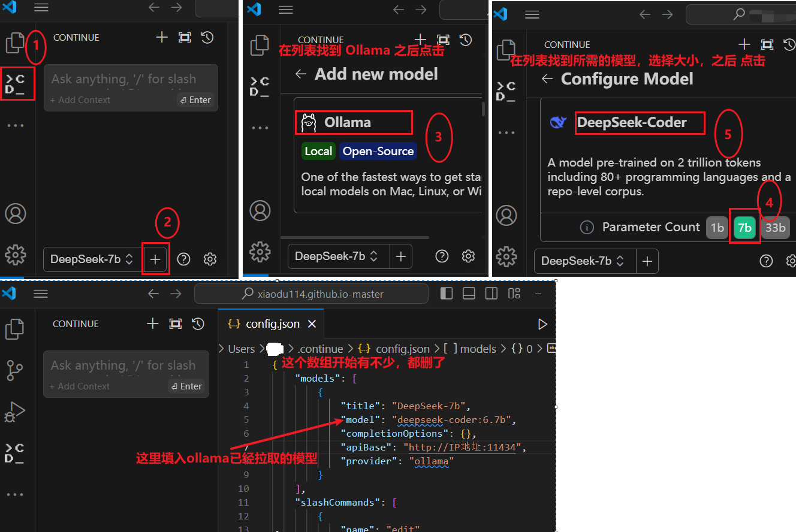Click the ellipsis more icon, top-left window
The image size is (796, 532).
point(15,125)
